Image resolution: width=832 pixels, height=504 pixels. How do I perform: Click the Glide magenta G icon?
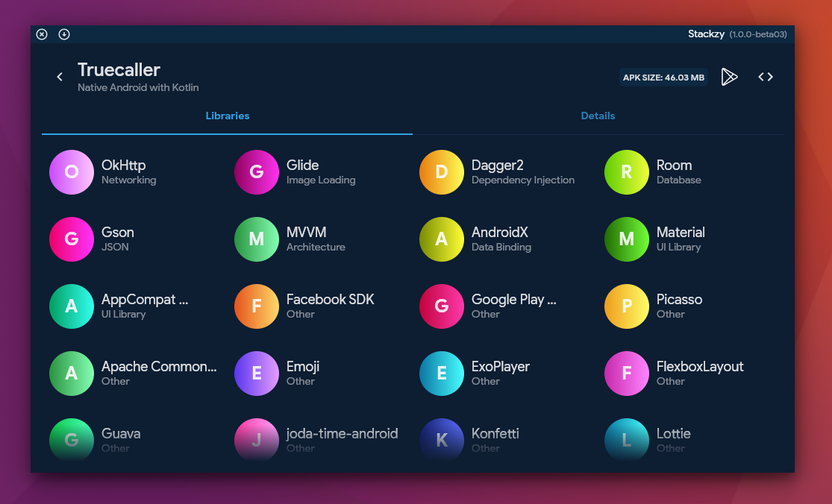pyautogui.click(x=257, y=172)
